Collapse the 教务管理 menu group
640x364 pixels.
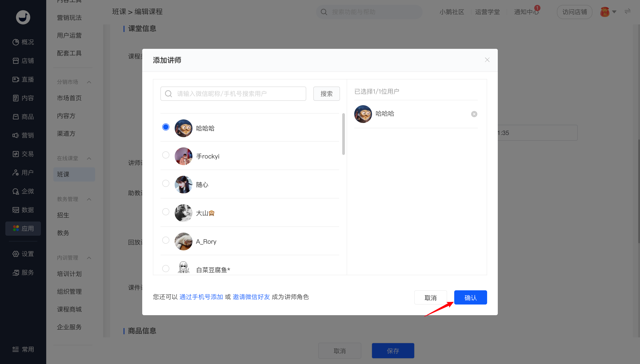tap(89, 199)
